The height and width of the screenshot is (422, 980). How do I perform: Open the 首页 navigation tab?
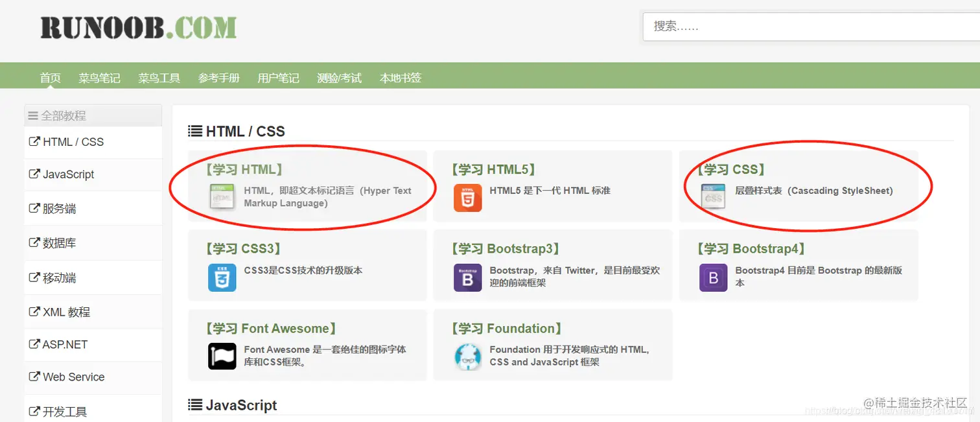(51, 78)
